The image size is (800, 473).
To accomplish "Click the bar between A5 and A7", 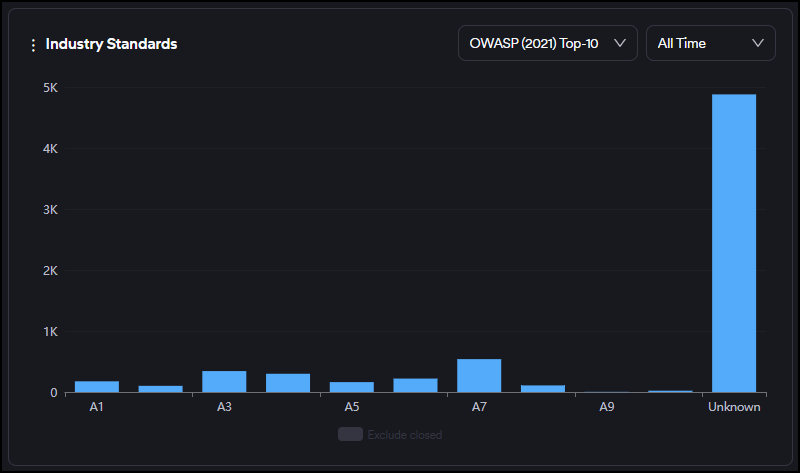I will [415, 385].
